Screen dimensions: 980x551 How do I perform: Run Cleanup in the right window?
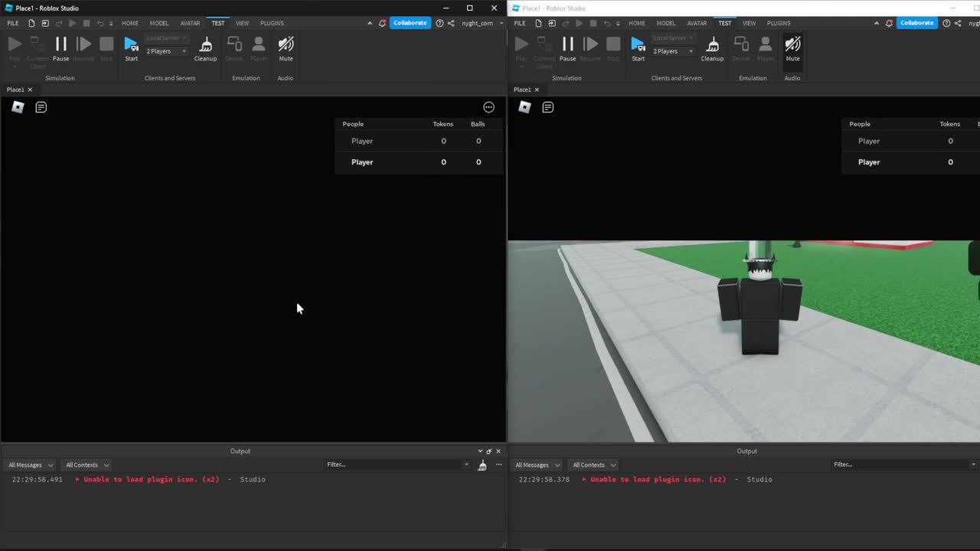pos(712,48)
